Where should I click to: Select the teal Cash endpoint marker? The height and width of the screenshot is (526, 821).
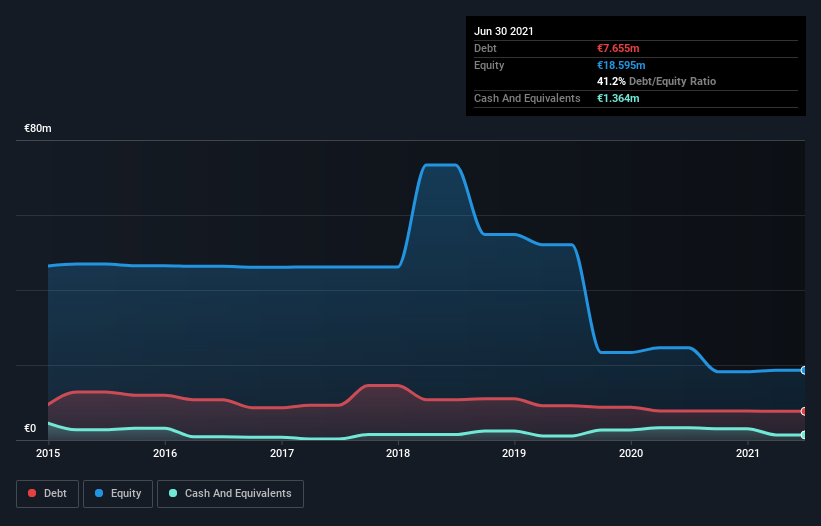click(803, 434)
